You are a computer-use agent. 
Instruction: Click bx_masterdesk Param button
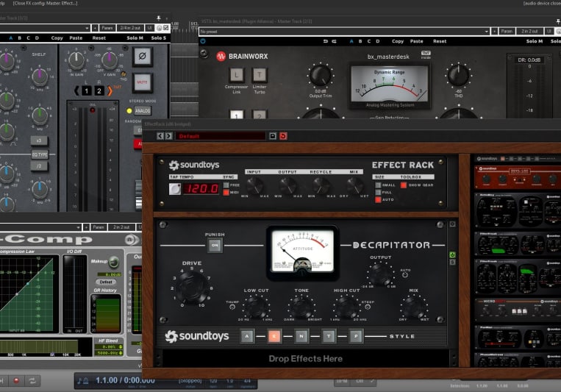click(x=507, y=32)
